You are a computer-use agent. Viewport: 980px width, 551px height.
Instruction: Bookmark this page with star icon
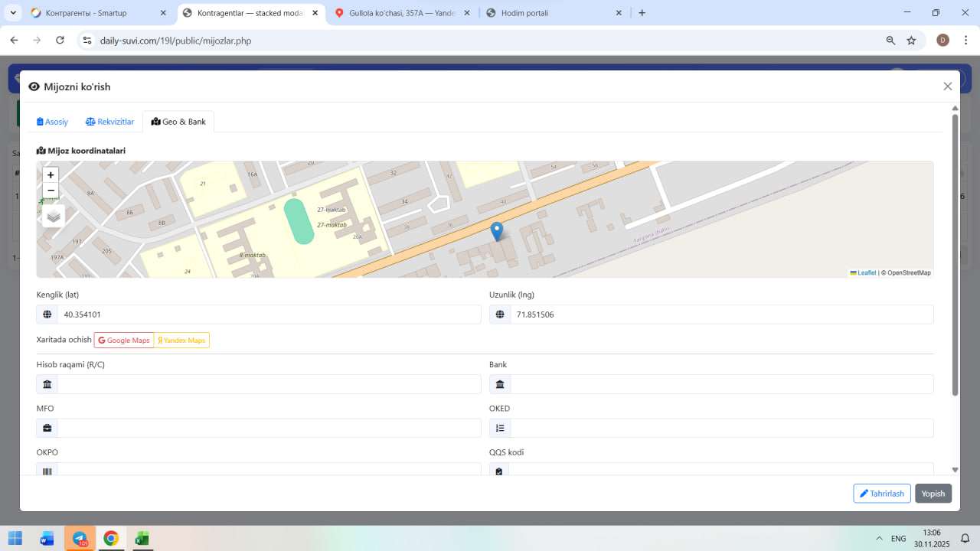(x=911, y=41)
